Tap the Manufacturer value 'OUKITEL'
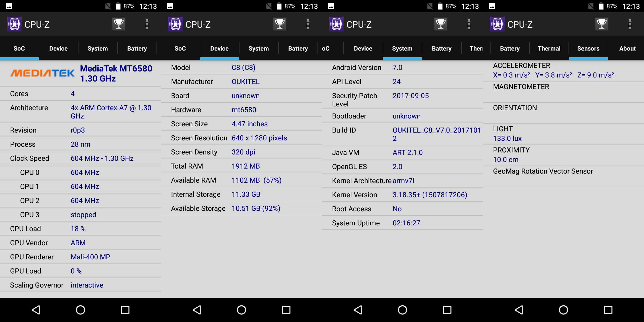The image size is (644, 322). coord(246,82)
